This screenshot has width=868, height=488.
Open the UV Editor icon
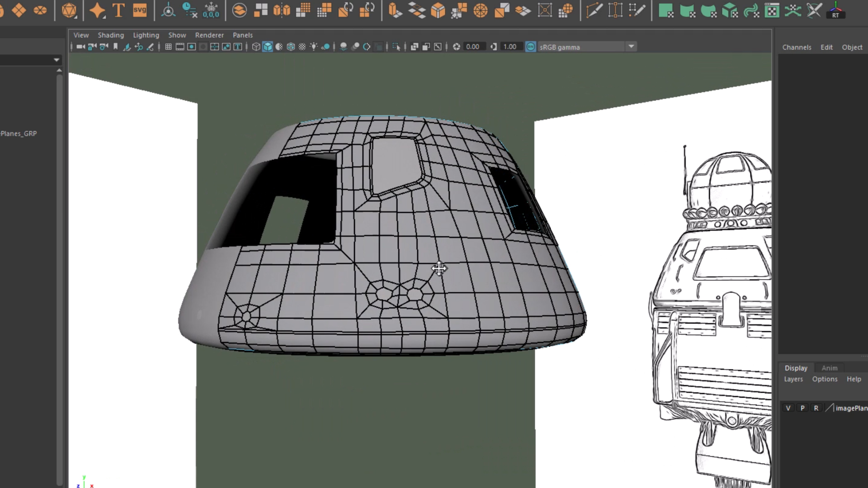[x=772, y=10]
